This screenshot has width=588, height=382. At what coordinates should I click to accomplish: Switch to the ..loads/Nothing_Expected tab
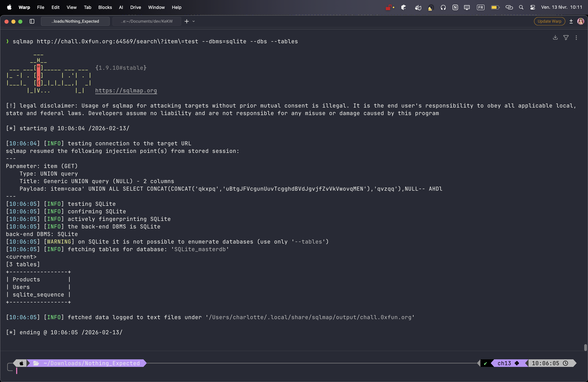click(75, 21)
